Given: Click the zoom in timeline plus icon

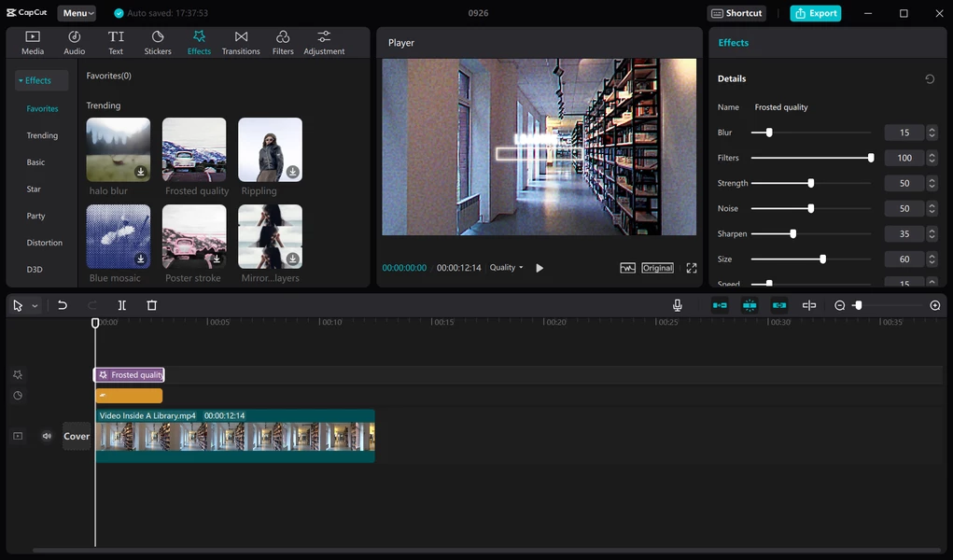Looking at the screenshot, I should coord(935,305).
